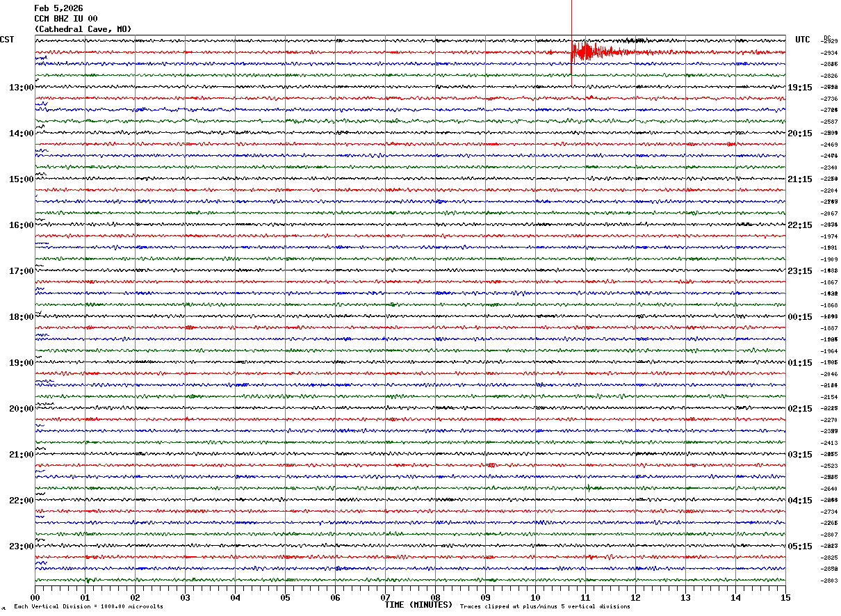This screenshot has height=616, width=841.
Task: Select the 13:00 CST time label
Action: tap(22, 88)
